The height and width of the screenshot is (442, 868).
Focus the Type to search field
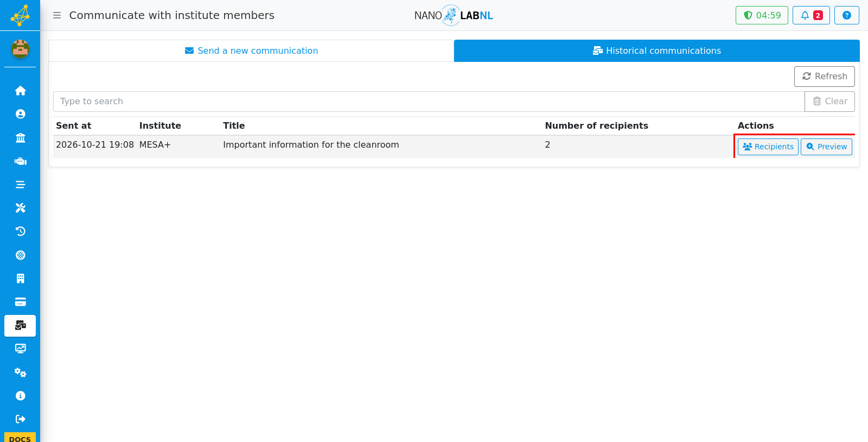click(x=429, y=102)
